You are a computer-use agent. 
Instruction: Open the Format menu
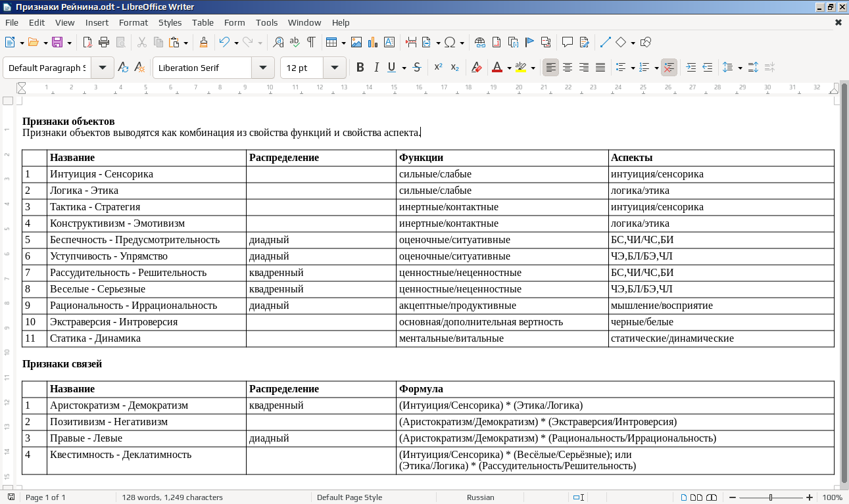pos(133,22)
